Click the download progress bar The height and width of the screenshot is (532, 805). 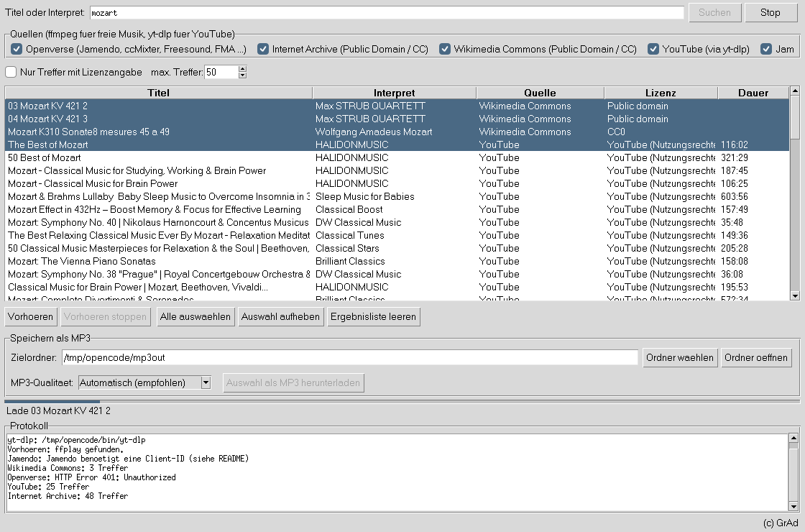(x=402, y=402)
